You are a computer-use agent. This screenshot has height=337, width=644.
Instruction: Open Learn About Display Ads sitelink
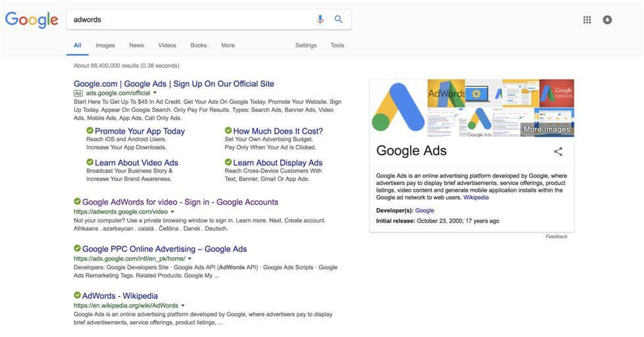click(x=278, y=163)
